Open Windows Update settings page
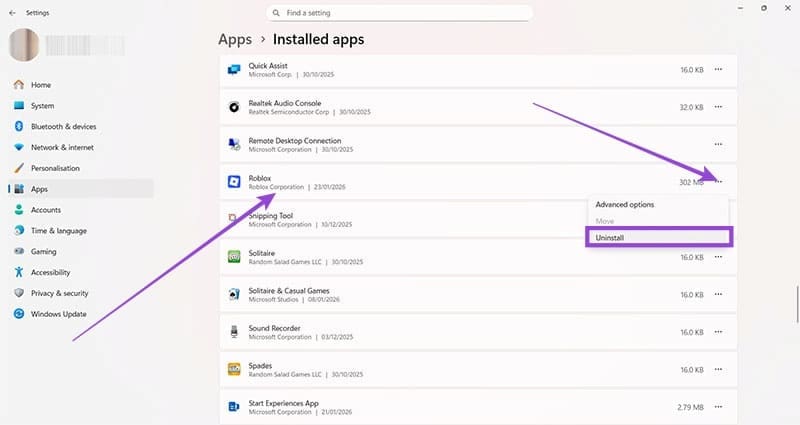The height and width of the screenshot is (425, 800). tap(58, 314)
